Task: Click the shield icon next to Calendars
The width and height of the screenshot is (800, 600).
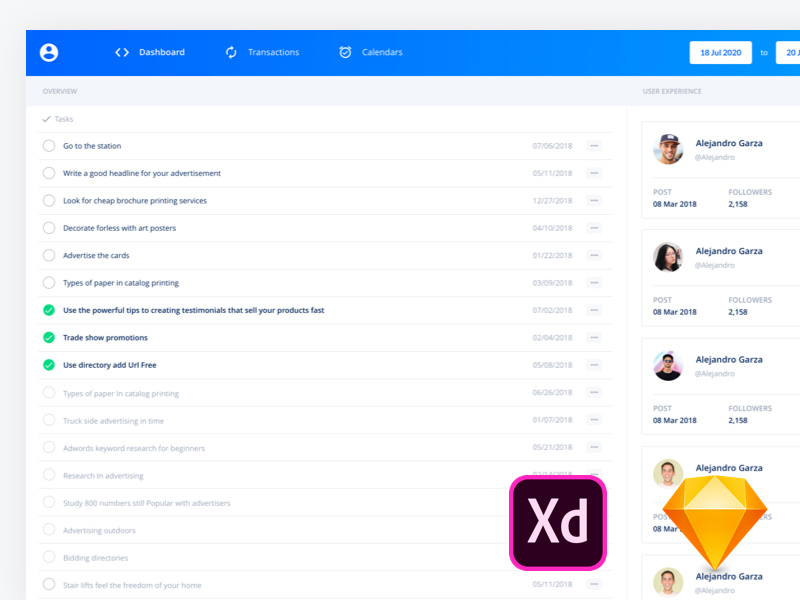Action: pyautogui.click(x=345, y=52)
